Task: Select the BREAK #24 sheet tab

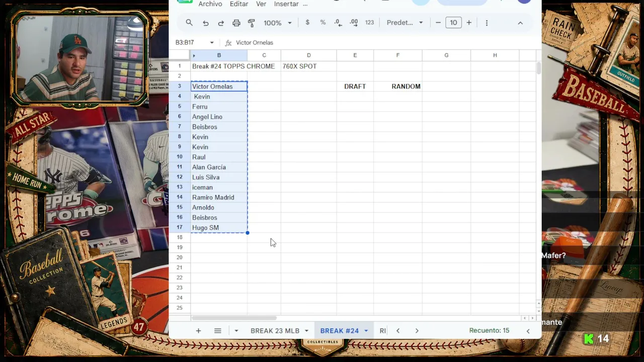Action: 340,331
